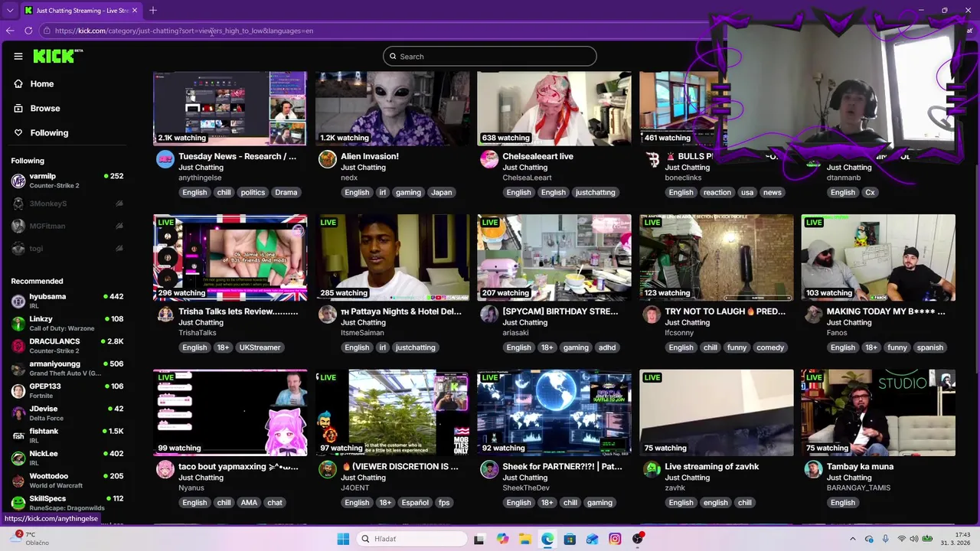This screenshot has height=551, width=980.
Task: Click the browser address bar URL
Action: pos(184,31)
